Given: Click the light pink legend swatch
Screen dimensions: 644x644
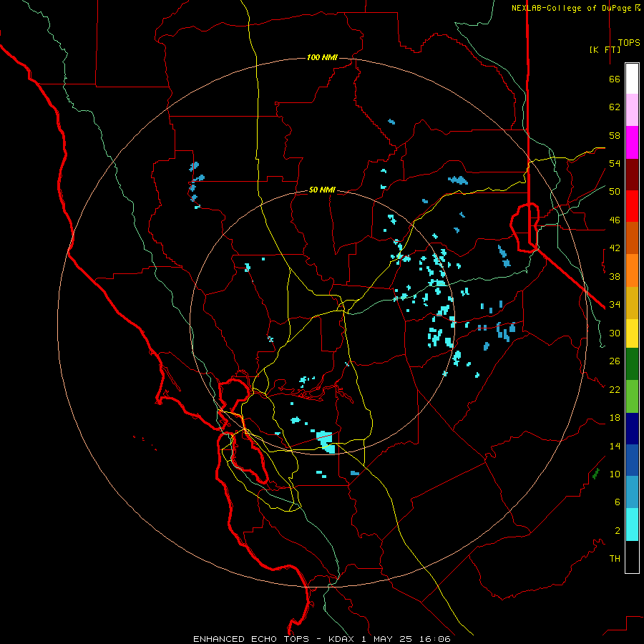Looking at the screenshot, I should tap(632, 109).
